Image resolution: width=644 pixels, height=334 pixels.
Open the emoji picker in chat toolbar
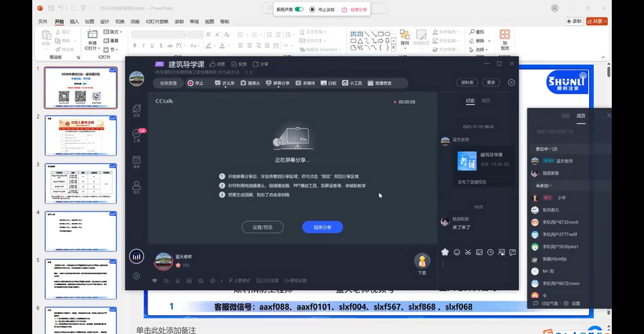[x=457, y=252]
